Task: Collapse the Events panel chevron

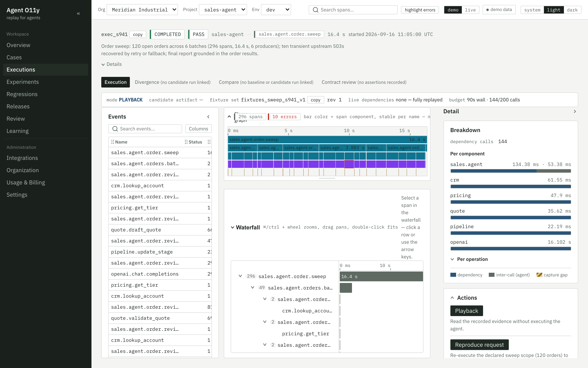Action: 208,117
